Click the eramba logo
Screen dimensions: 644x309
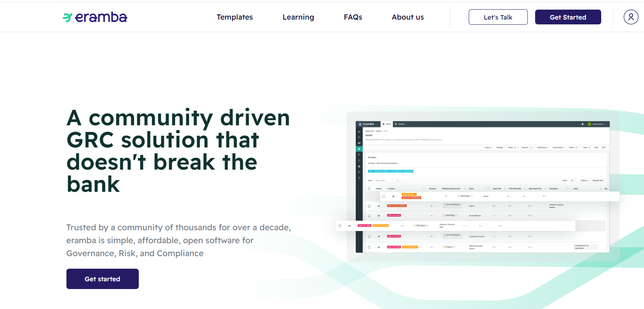(x=95, y=17)
